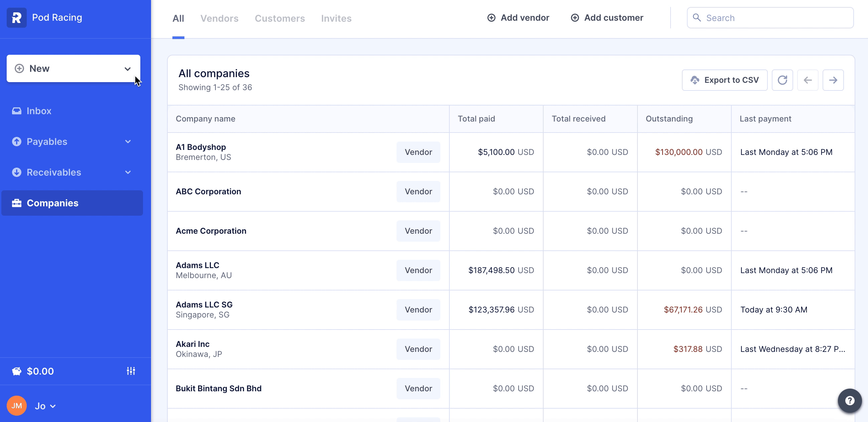
Task: Switch to the Customers tab
Action: pyautogui.click(x=280, y=18)
